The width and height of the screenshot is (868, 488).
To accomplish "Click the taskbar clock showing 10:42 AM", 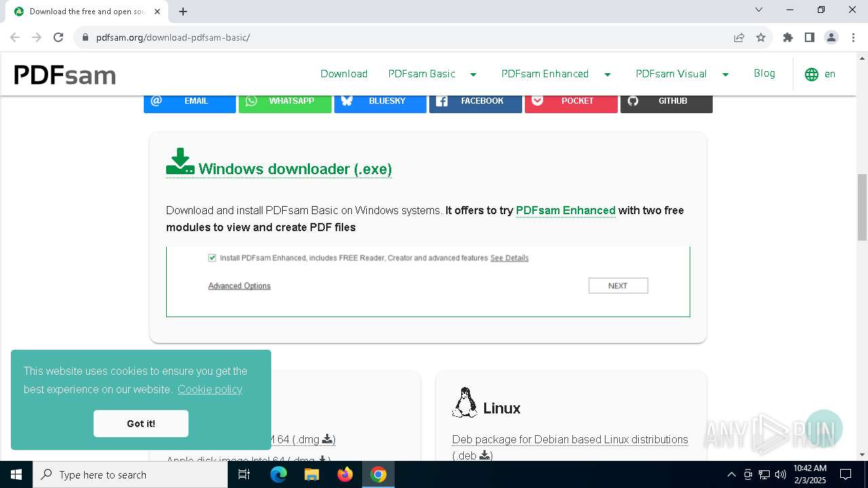I will pyautogui.click(x=810, y=474).
